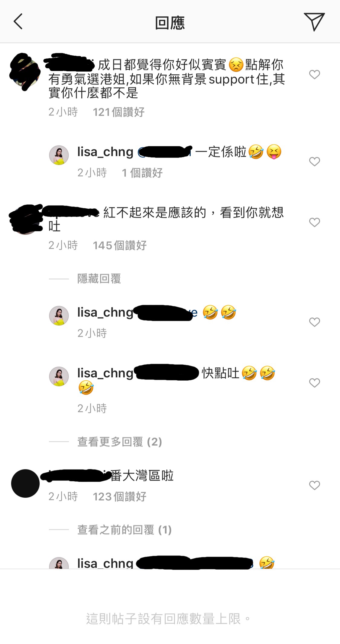View likes list '121個讚好'
This screenshot has height=644, width=340.
pyautogui.click(x=118, y=112)
